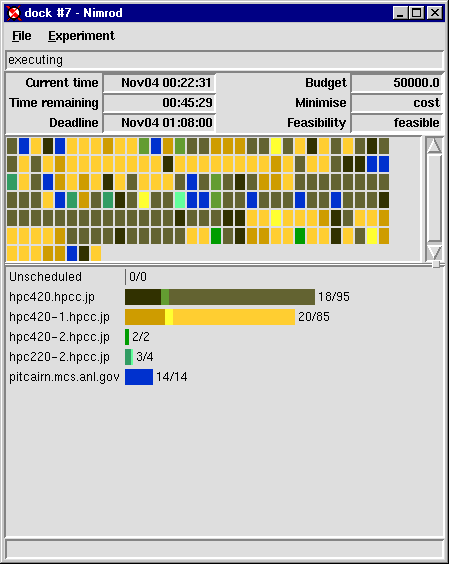Click the Minimise cost field

click(x=397, y=103)
